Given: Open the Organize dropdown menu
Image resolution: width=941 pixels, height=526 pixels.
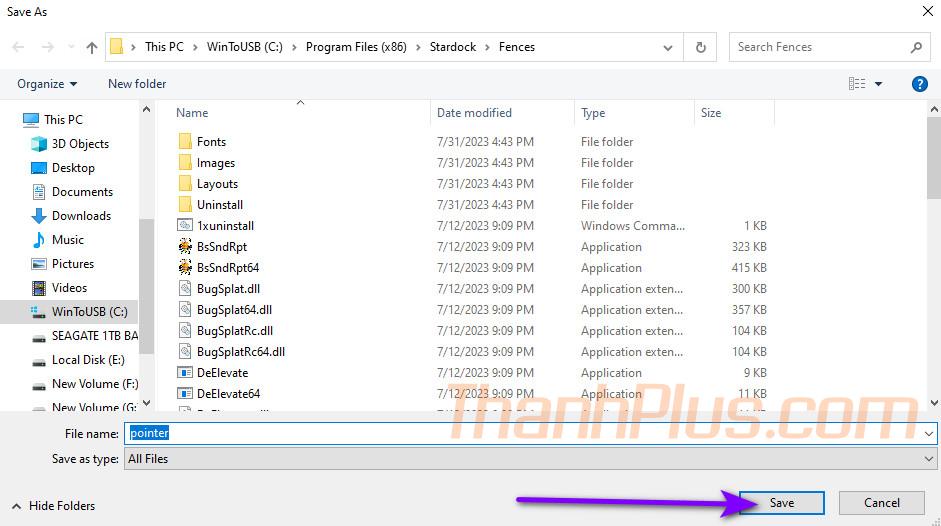Looking at the screenshot, I should (x=47, y=84).
